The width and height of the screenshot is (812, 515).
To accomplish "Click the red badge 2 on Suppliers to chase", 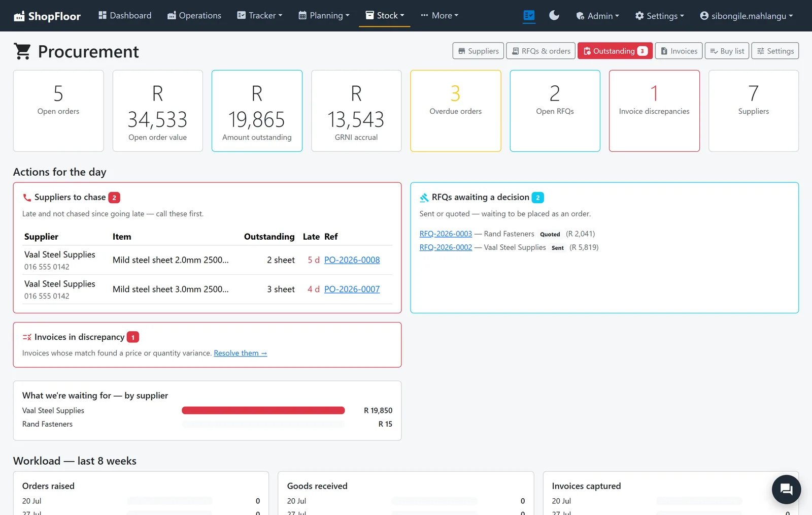I will pyautogui.click(x=114, y=198).
